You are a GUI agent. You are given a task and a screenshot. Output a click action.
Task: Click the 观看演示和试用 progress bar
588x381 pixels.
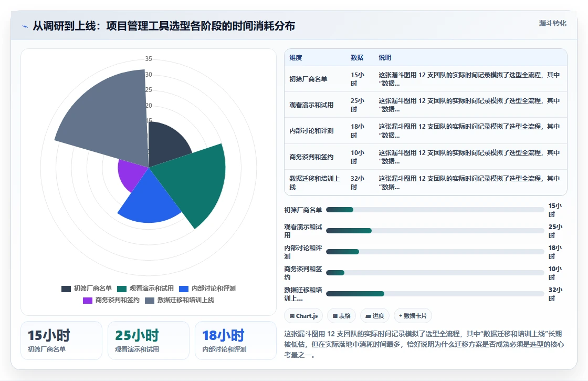coord(435,231)
